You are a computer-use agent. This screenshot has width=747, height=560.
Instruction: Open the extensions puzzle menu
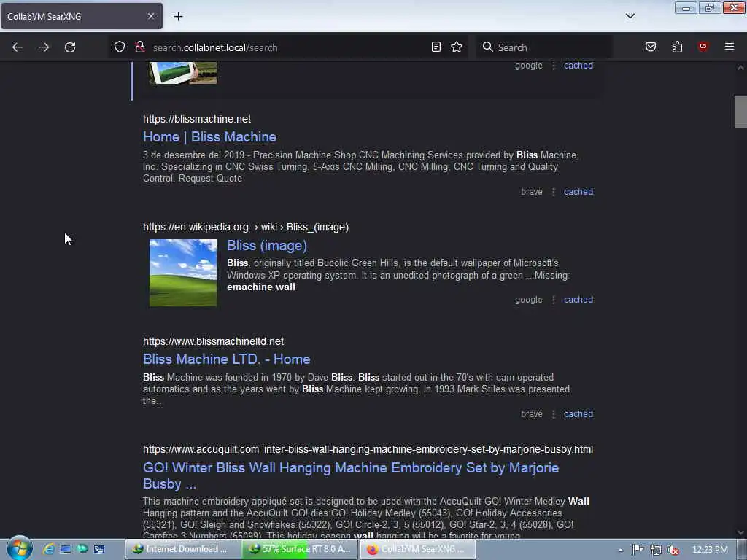(x=677, y=47)
